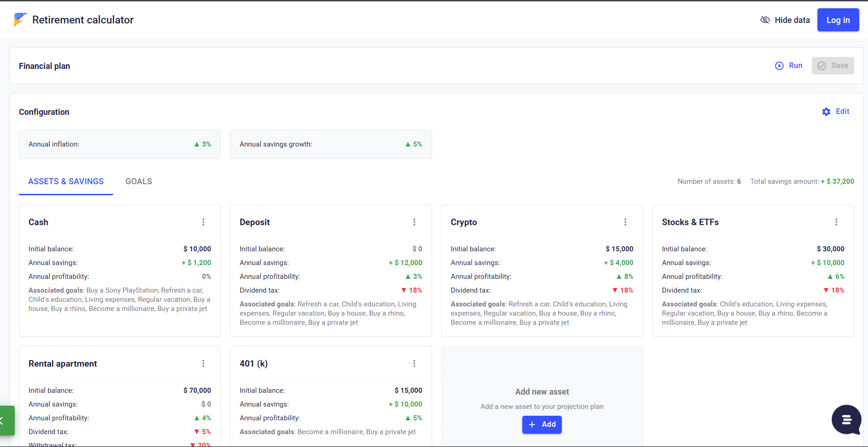Open the Deposit card three-dot menu
868x447 pixels.
(414, 222)
